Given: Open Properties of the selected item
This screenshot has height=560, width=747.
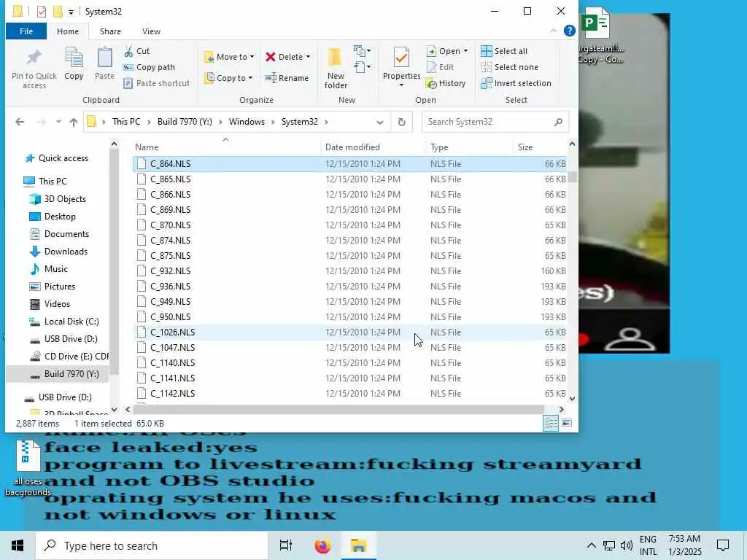Looking at the screenshot, I should click(402, 66).
